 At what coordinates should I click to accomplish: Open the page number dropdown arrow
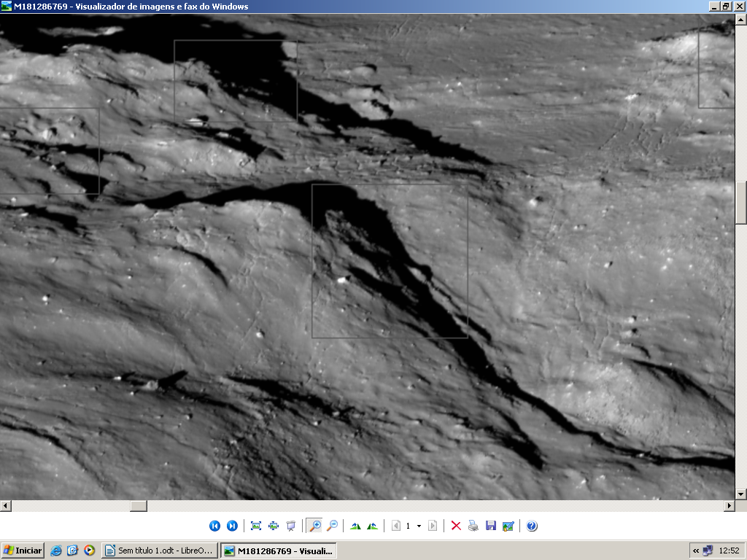[419, 526]
